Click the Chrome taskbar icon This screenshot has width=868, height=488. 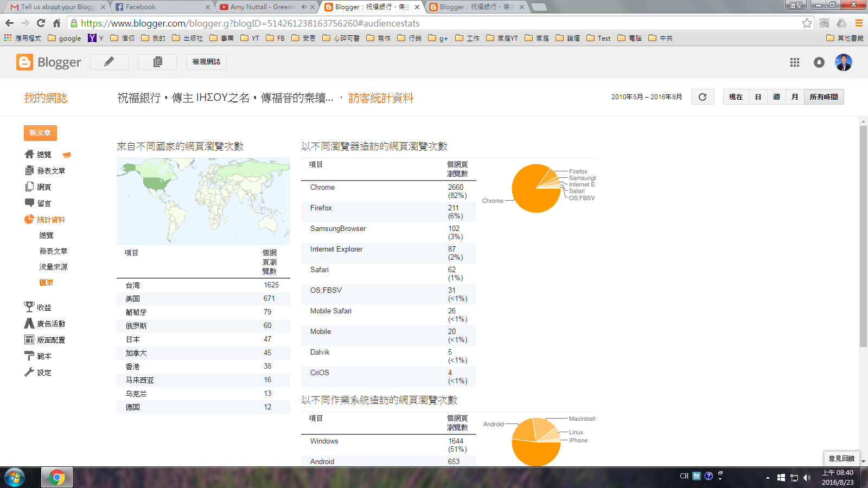56,478
